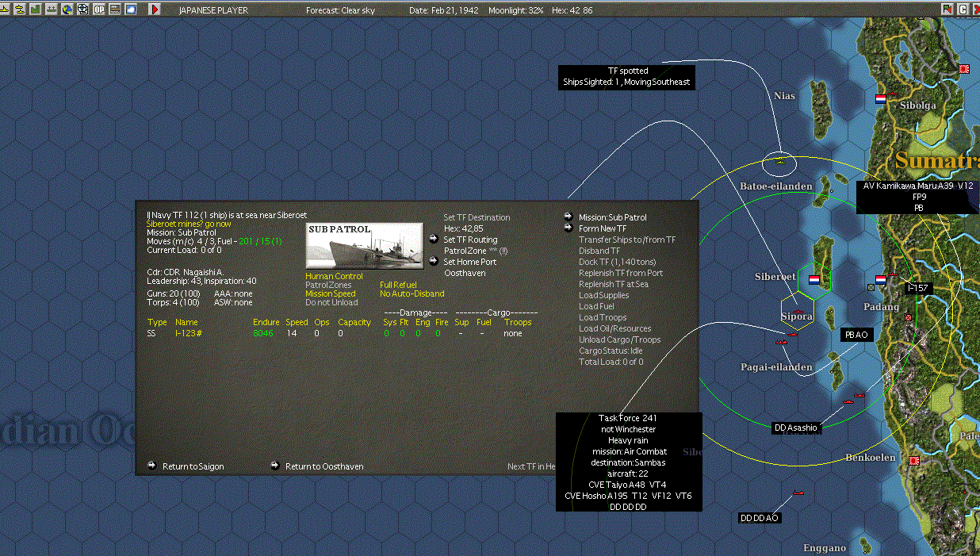Screen dimensions: 980x556
Task: Click arrow beside Set Home Port
Action: (x=434, y=261)
